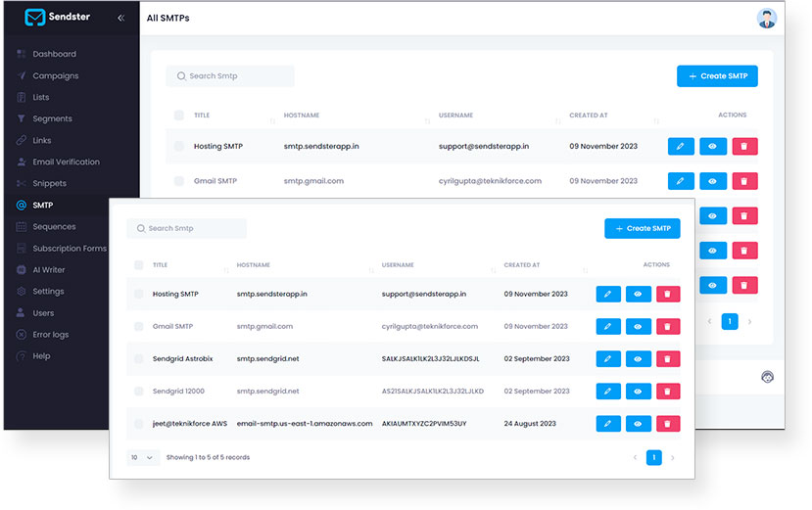Open the support chat headset icon
Viewport: 812px width, 510px height.
(x=768, y=377)
